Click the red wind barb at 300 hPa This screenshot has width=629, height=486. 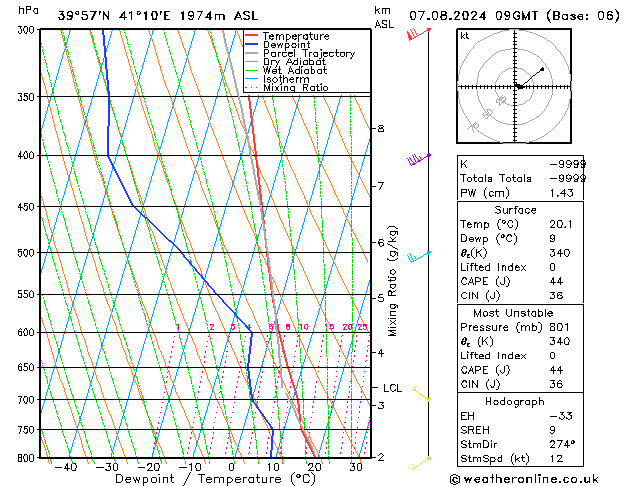(419, 34)
